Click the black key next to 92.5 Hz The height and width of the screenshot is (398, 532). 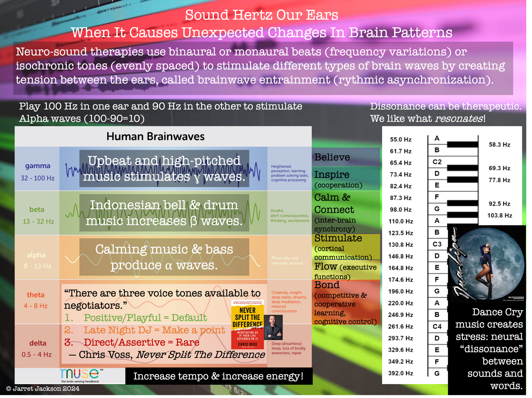[462, 203]
